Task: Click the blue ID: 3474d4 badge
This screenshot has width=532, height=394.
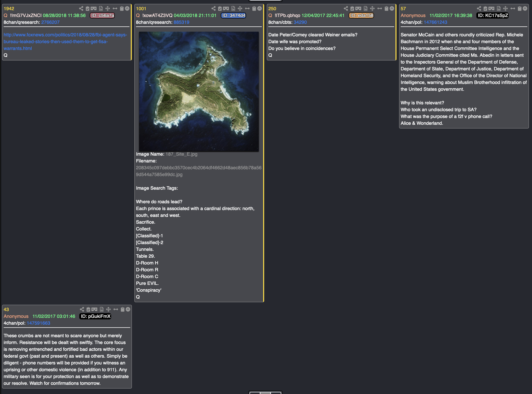Action: pos(234,15)
